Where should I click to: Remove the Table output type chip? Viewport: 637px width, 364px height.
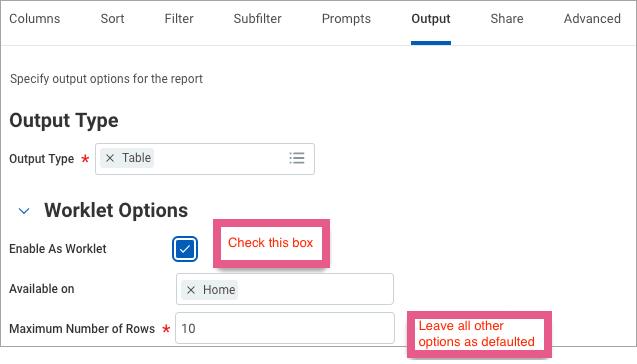point(110,158)
